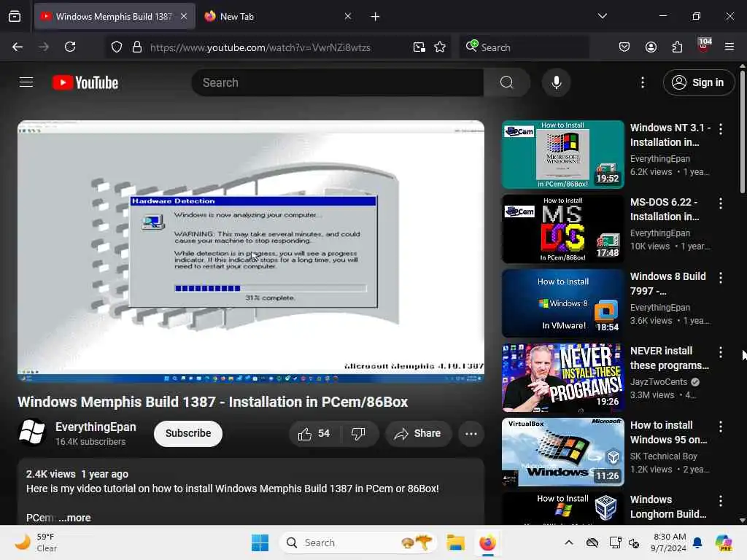Open NEVER install these programs thumbnail
747x560 pixels.
(x=562, y=378)
